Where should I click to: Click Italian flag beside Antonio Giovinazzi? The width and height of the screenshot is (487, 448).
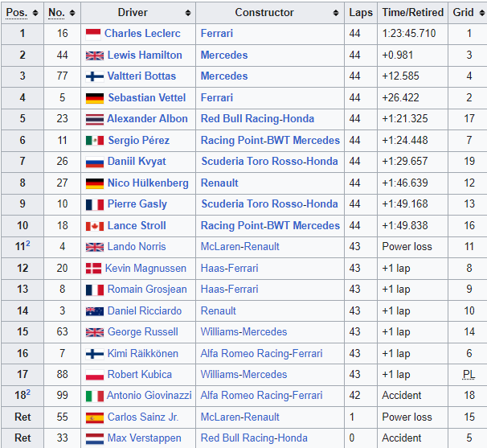pyautogui.click(x=95, y=397)
